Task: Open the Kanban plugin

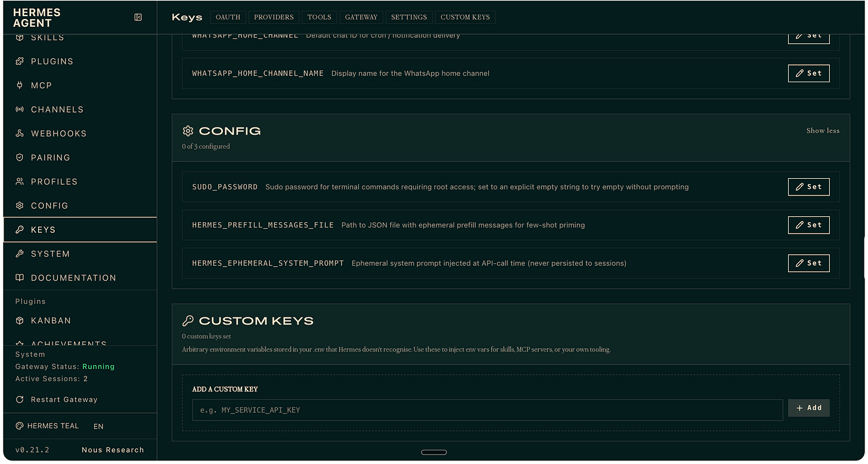Action: coord(80,320)
